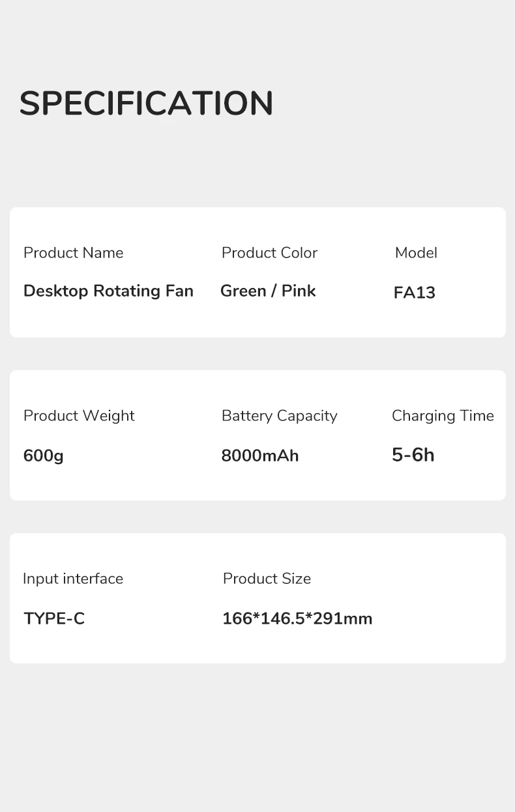Click the Product Name label
The width and height of the screenshot is (515, 812).
[73, 253]
